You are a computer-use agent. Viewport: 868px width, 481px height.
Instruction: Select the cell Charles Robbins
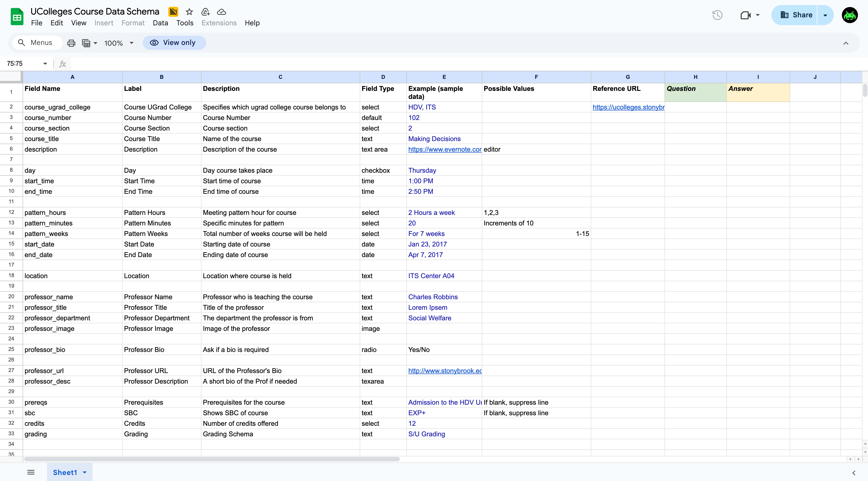pyautogui.click(x=444, y=297)
